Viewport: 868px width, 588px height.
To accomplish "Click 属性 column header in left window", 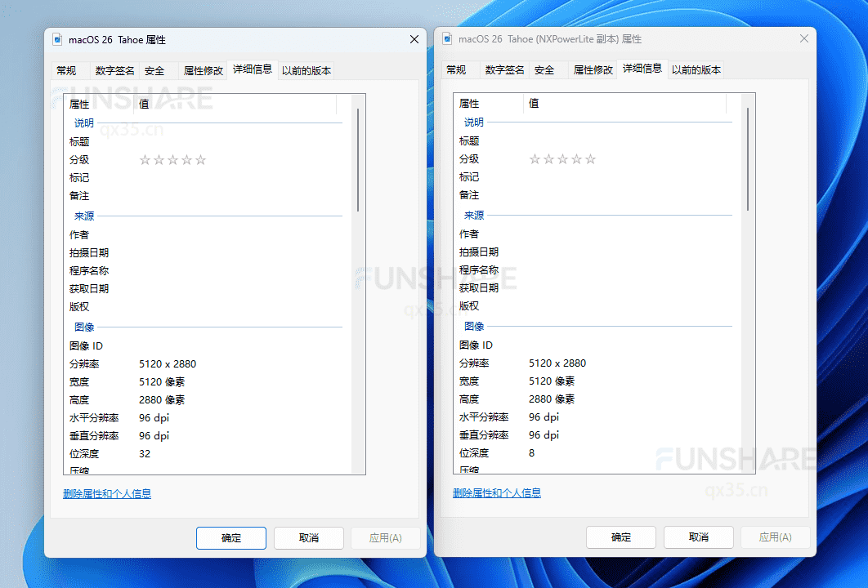I will click(x=99, y=104).
